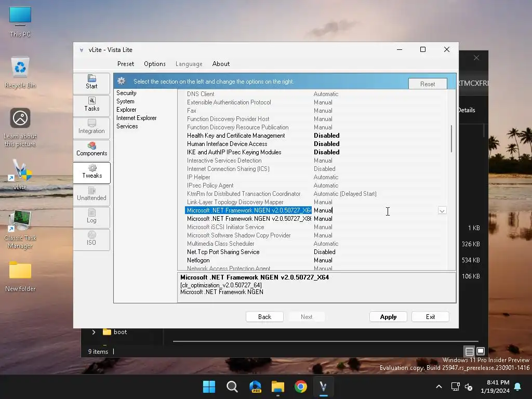Click the taskbar clock showing 8:41 PM
The width and height of the screenshot is (532, 399).
495,387
